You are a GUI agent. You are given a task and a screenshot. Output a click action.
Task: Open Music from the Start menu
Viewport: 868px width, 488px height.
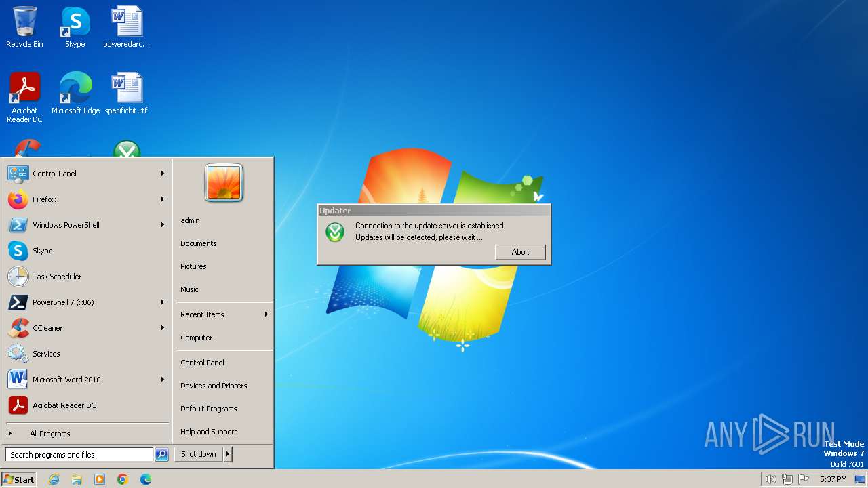(224, 289)
